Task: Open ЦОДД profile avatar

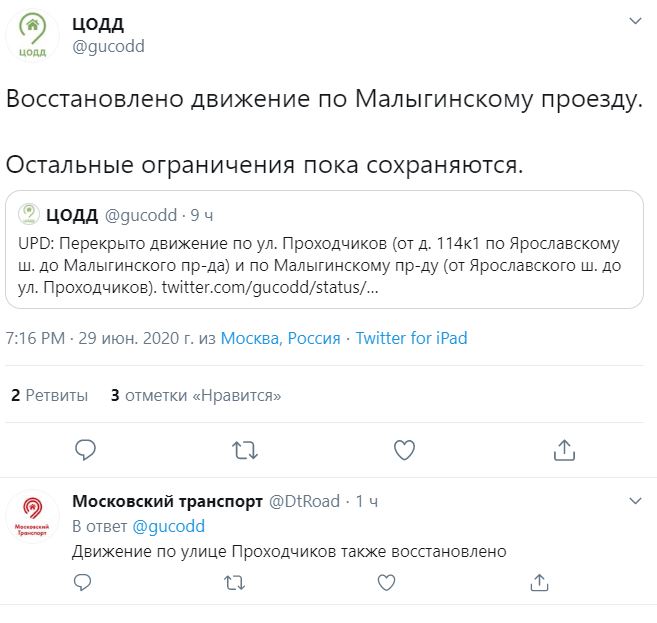Action: click(x=33, y=36)
